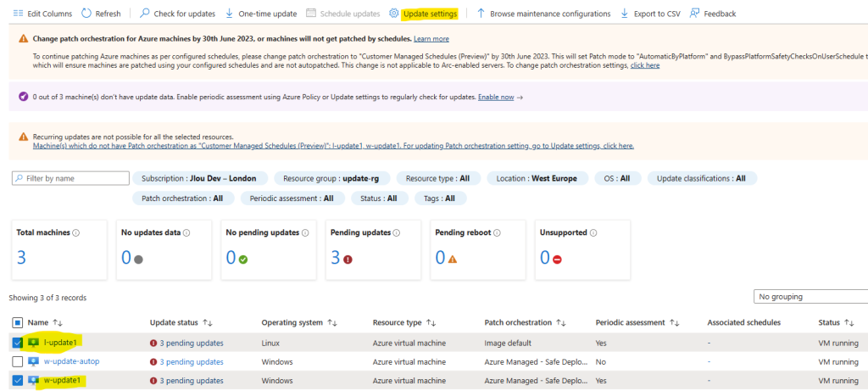Image resolution: width=868 pixels, height=391 pixels.
Task: Open the l-update1 machine link
Action: (x=60, y=343)
